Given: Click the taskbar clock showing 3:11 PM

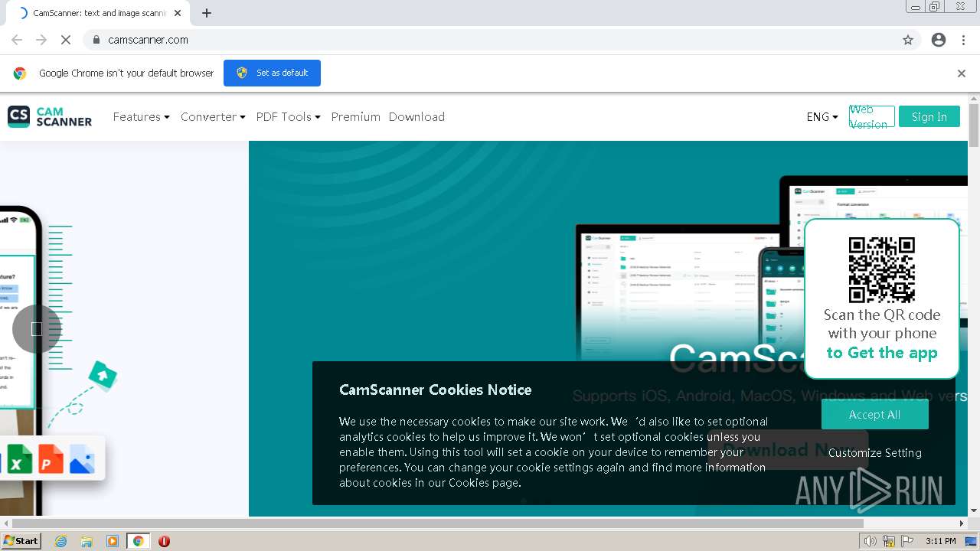Looking at the screenshot, I should click(x=940, y=541).
